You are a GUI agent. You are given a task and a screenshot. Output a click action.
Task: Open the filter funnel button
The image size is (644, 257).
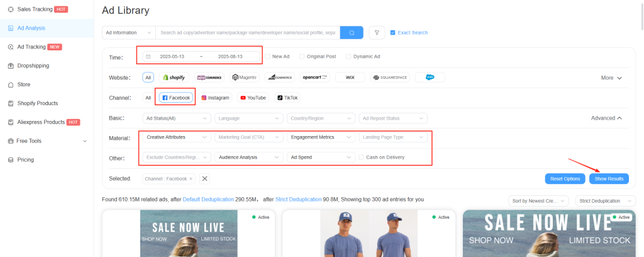377,33
